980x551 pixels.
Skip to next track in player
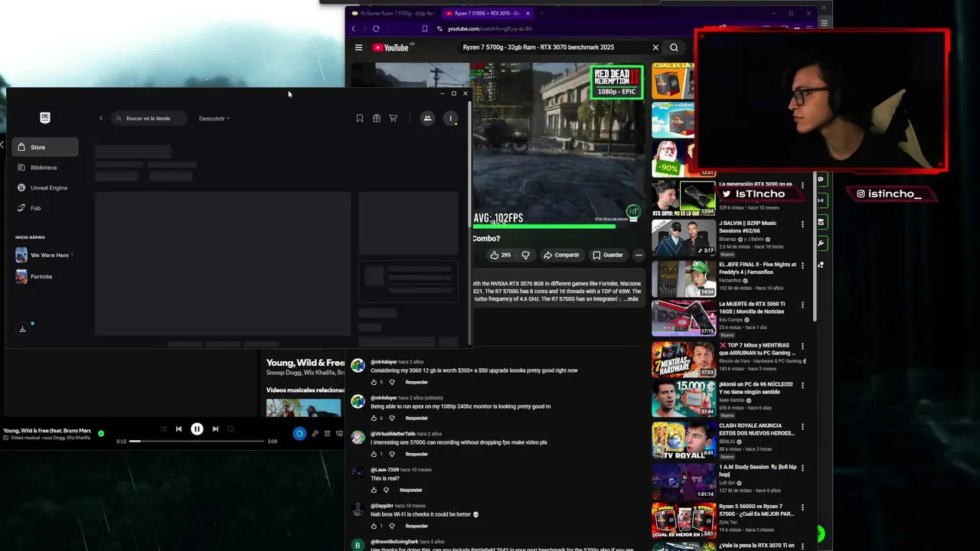pyautogui.click(x=215, y=429)
